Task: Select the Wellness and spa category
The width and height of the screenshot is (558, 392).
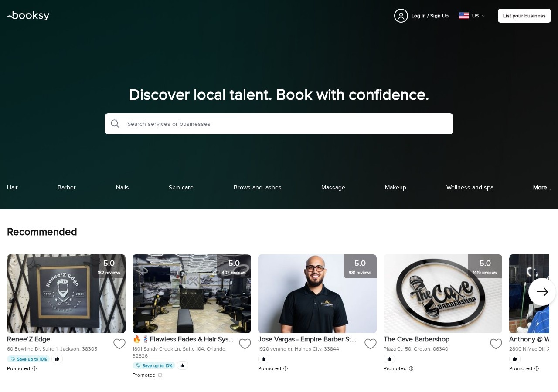Action: (x=470, y=187)
